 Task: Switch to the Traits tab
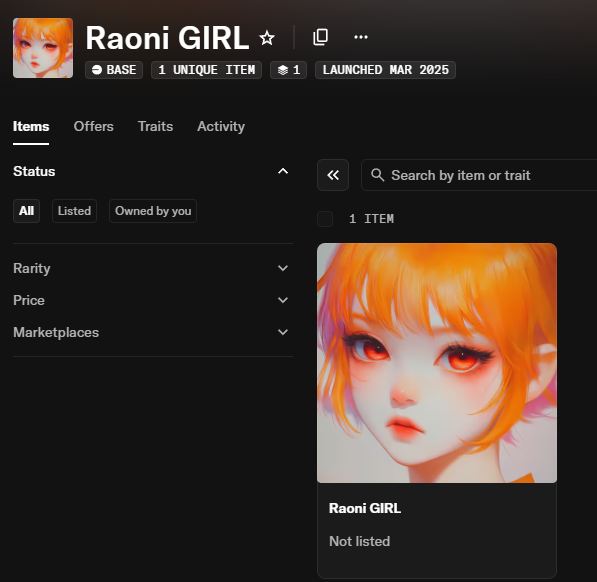tap(155, 126)
